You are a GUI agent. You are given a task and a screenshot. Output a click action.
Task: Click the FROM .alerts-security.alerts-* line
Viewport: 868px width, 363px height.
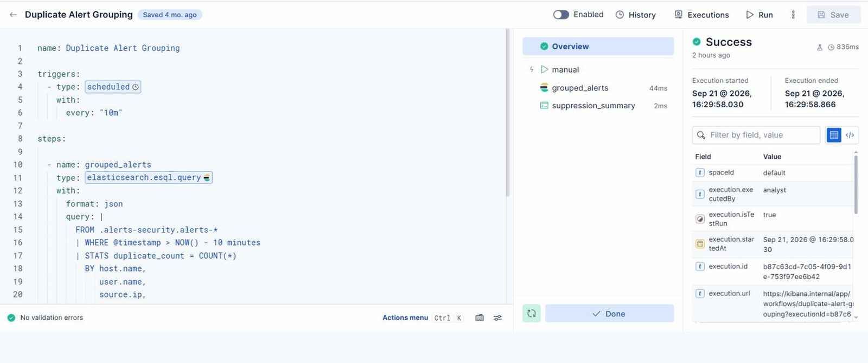click(146, 230)
